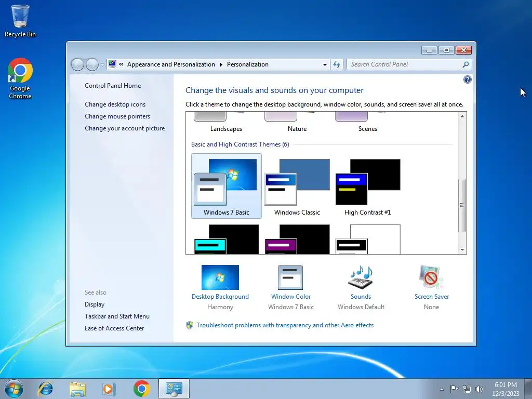Select the cyan high contrast theme thumbnail

227,239
